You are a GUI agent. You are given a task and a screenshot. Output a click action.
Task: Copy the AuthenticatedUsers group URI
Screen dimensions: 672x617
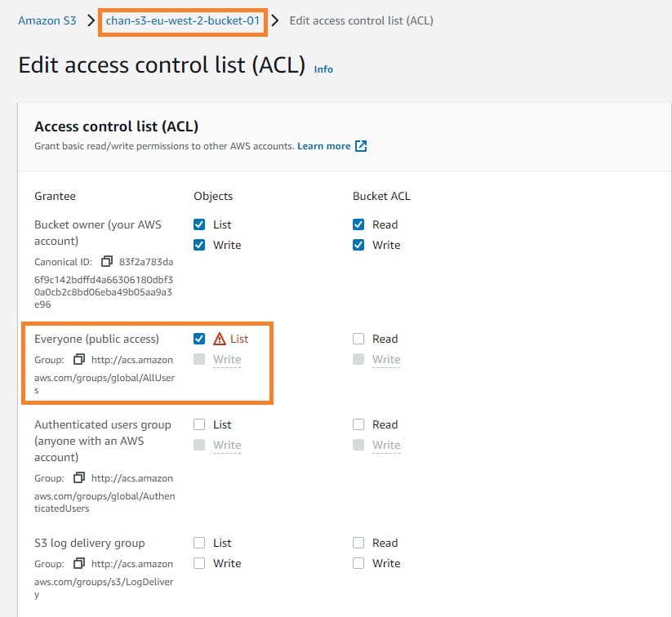(x=79, y=477)
